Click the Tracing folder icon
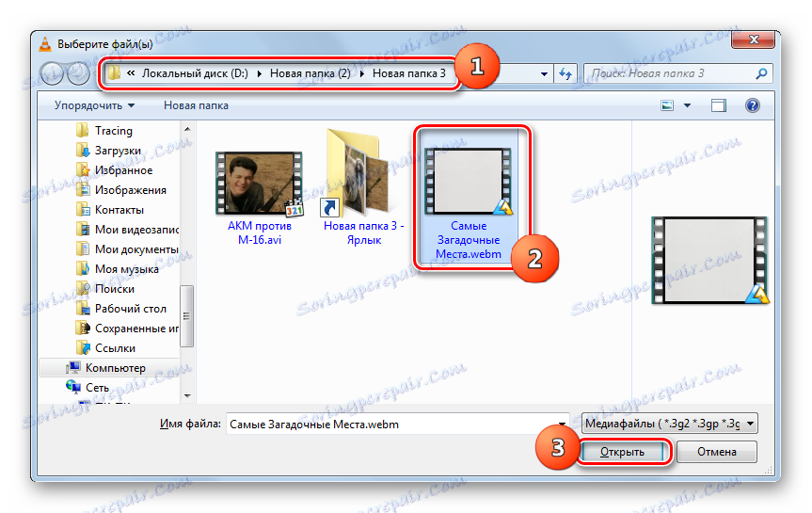The height and width of the screenshot is (513, 812). (83, 131)
